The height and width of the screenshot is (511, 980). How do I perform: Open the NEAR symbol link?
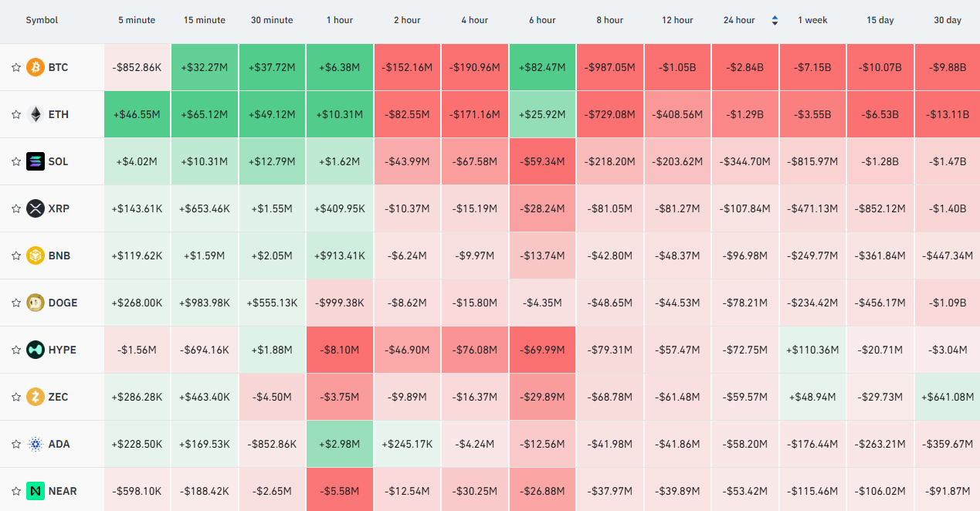[x=64, y=491]
